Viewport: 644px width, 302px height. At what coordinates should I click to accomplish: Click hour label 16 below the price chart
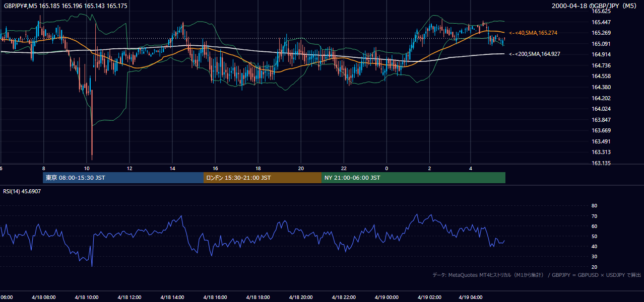(215, 168)
